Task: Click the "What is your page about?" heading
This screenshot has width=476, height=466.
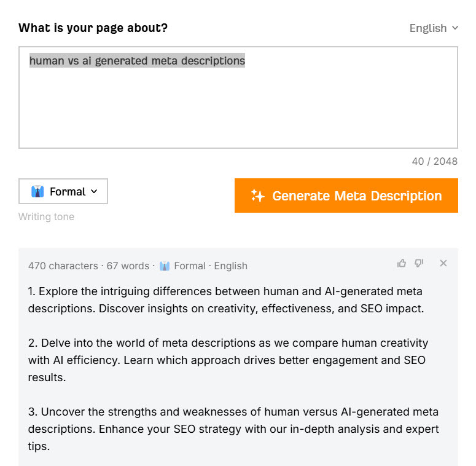Action: coord(93,28)
